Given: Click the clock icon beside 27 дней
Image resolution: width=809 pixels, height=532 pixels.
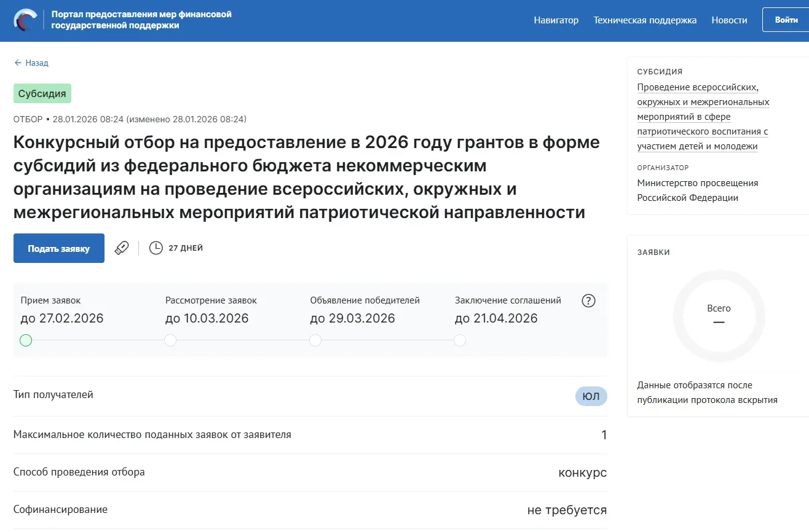Looking at the screenshot, I should click(x=156, y=248).
